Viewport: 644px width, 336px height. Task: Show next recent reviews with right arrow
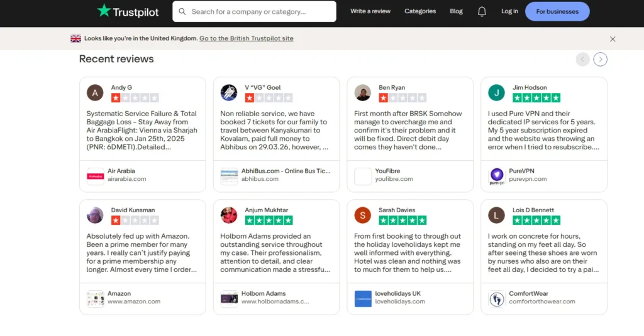click(x=600, y=59)
